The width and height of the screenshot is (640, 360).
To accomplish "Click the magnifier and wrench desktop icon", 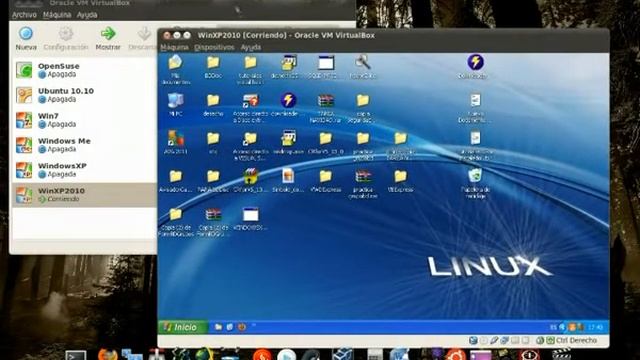I will pos(362,62).
